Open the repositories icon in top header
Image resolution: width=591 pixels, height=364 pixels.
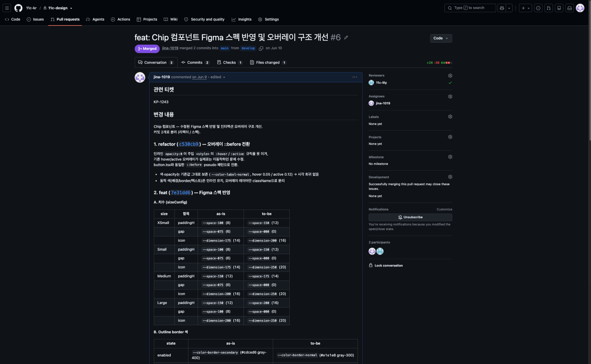point(559,8)
